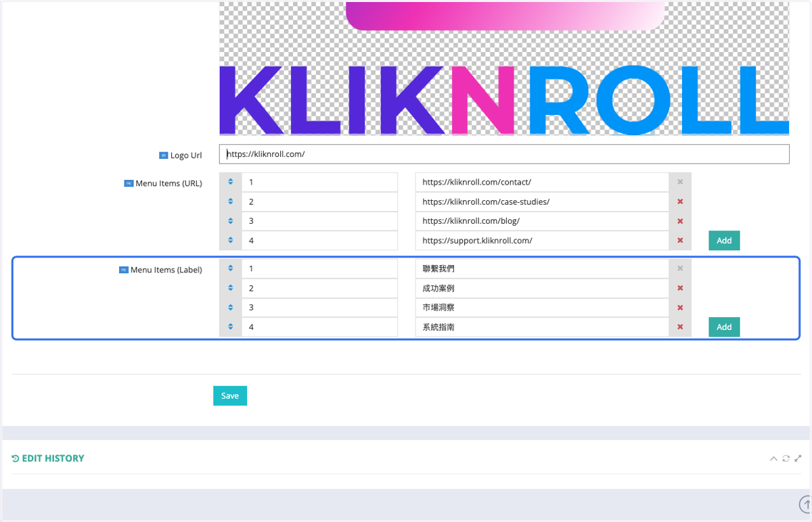Click key field 4 in Menu Items (Label)

[x=319, y=327]
